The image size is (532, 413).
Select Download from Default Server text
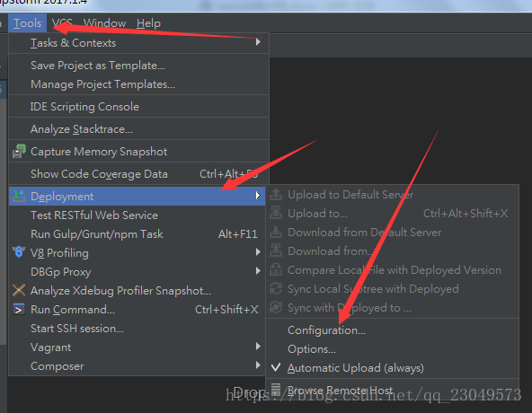tap(365, 233)
